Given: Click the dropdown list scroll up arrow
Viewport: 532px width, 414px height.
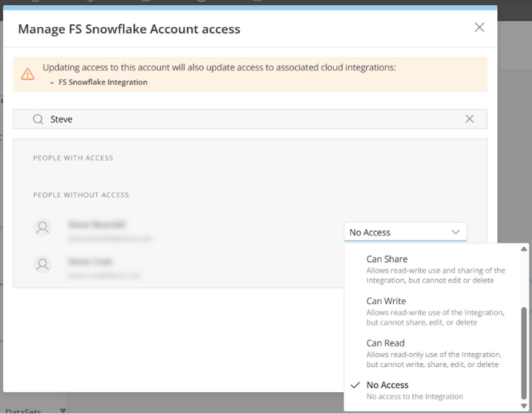Looking at the screenshot, I should click(x=524, y=249).
